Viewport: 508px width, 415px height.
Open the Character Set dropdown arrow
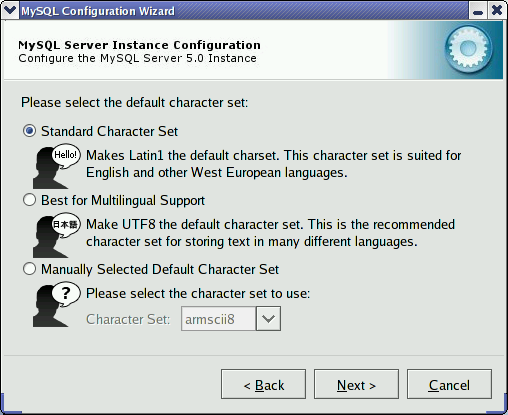(x=268, y=319)
